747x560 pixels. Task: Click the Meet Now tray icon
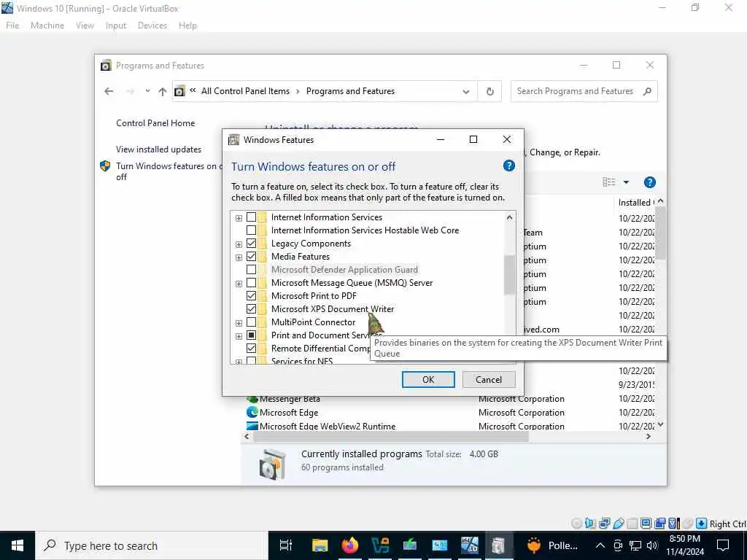(618, 545)
